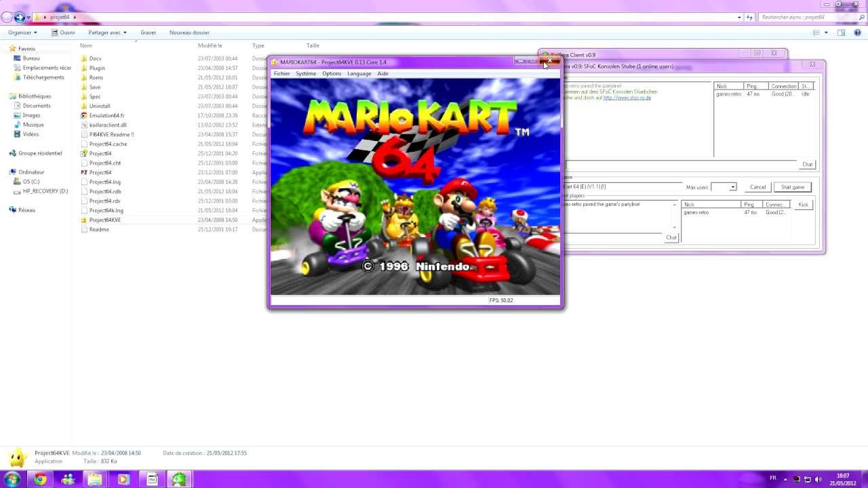This screenshot has width=868, height=488.
Task: Select the Uninstall folder icon
Action: coord(84,106)
